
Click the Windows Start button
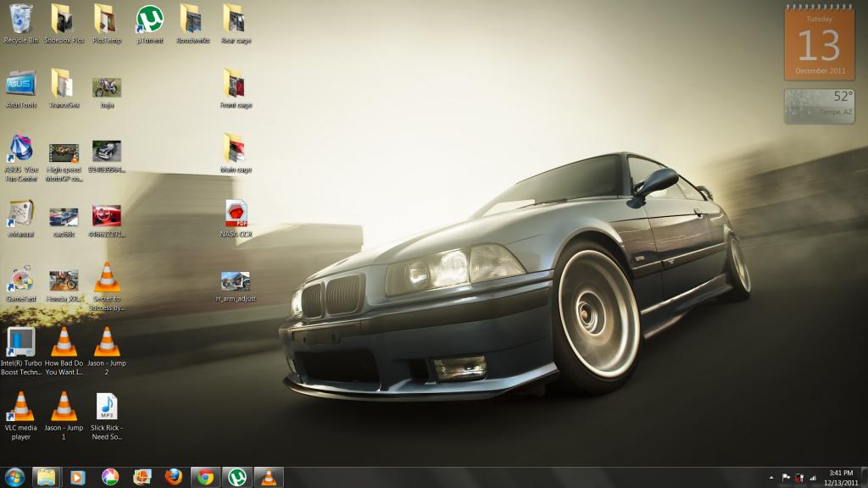[14, 476]
